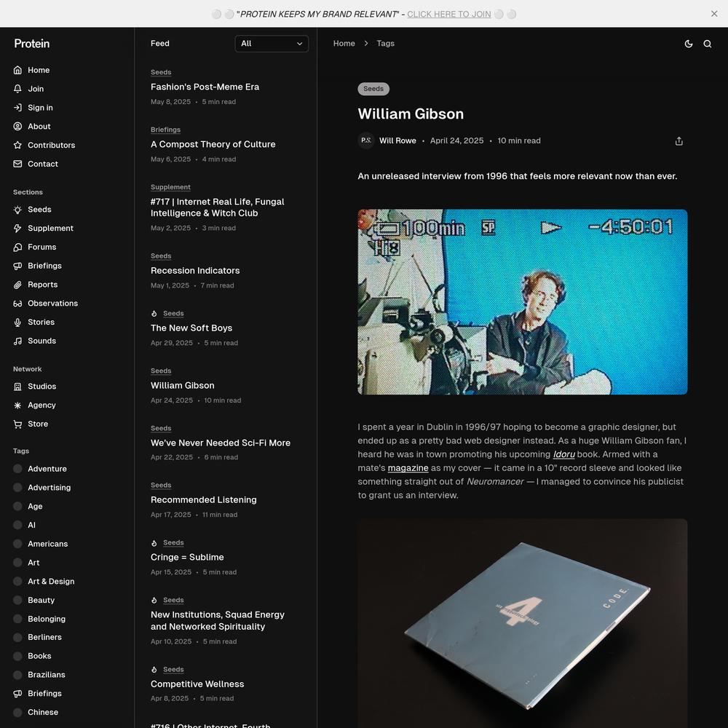Click the Forums chat bubble icon
This screenshot has height=728, width=728.
[x=17, y=247]
